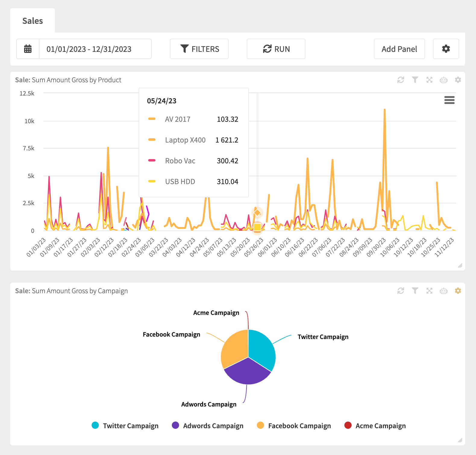Screen dimensions: 476x455
Task: Filter the by Campaign panel
Action: point(415,291)
